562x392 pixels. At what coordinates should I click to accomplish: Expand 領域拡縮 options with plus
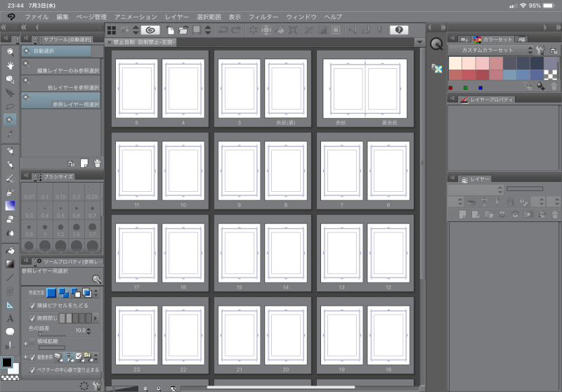pyautogui.click(x=25, y=344)
